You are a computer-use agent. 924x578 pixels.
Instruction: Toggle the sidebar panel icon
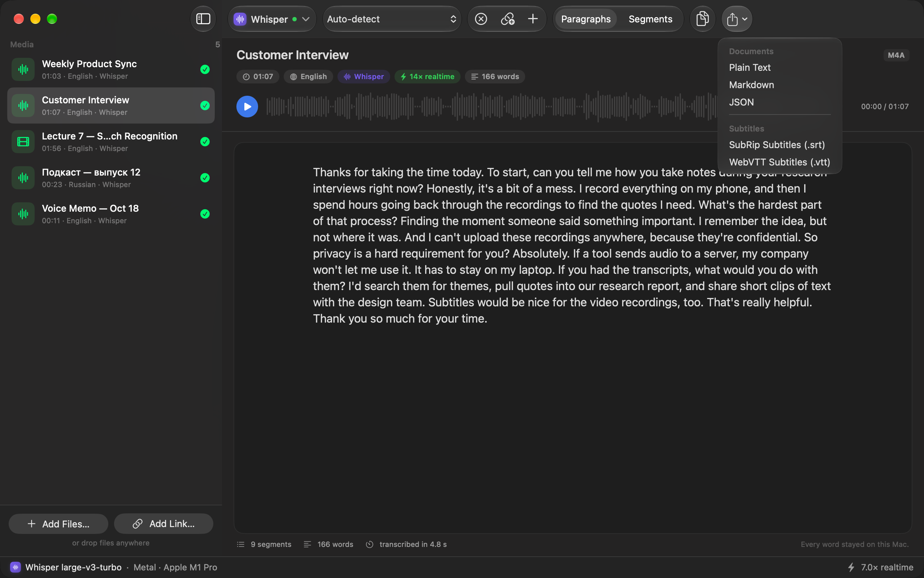(203, 19)
